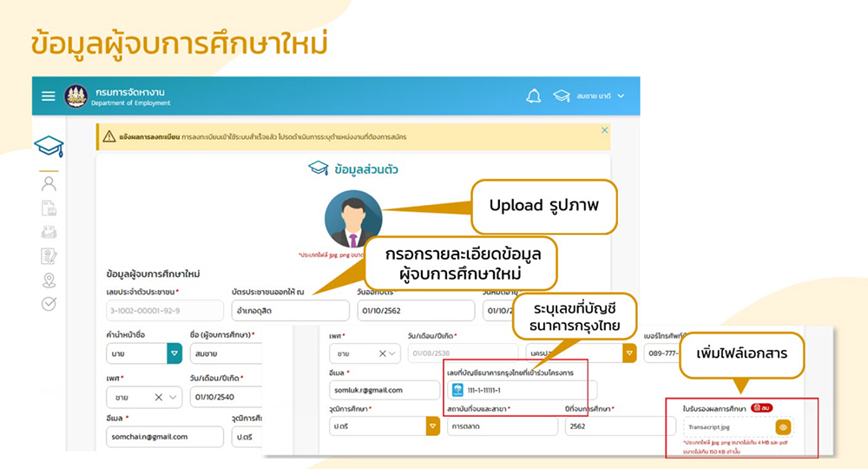The width and height of the screenshot is (868, 469).
Task: Dismiss the yellow registration alert banner
Action: (604, 130)
